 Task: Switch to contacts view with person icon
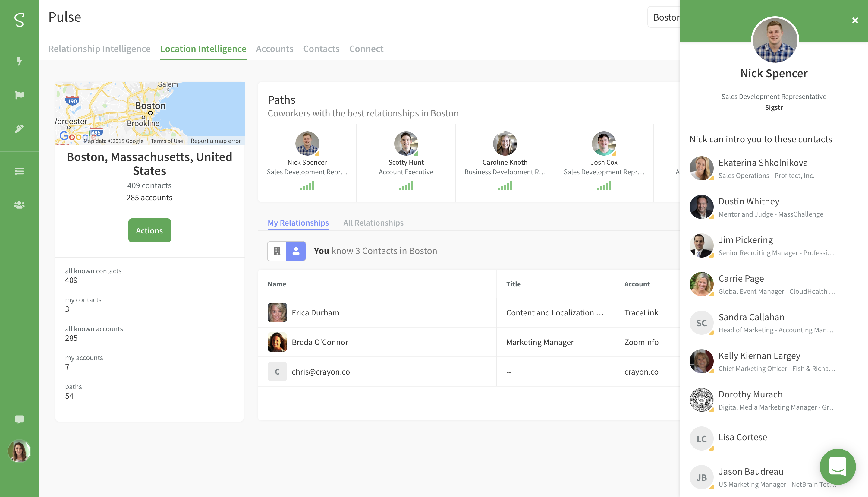point(296,251)
